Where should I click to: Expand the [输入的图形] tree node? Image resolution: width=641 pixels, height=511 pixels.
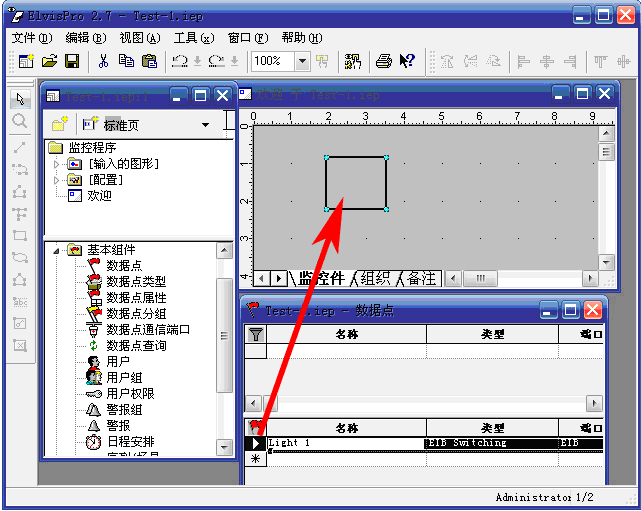click(x=57, y=164)
